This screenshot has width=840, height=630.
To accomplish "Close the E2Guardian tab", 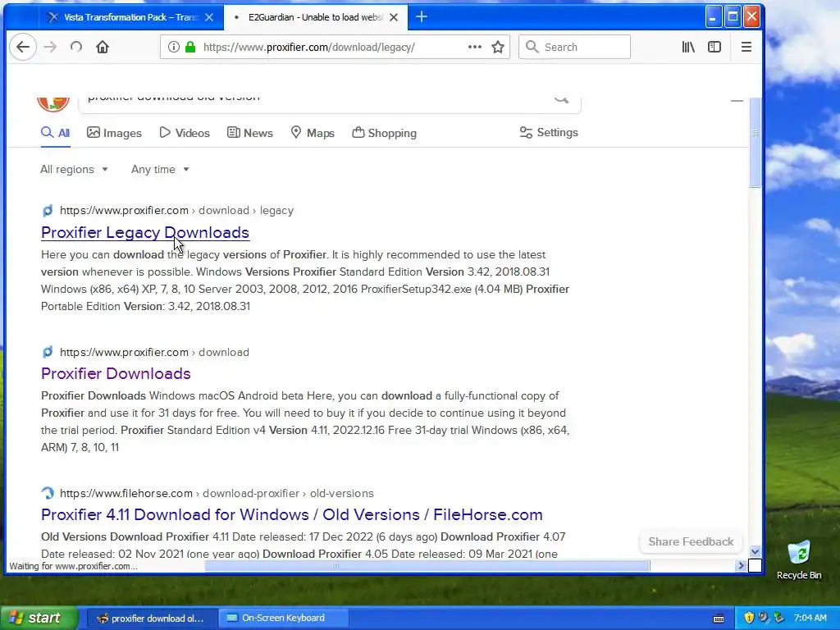I will (x=394, y=17).
